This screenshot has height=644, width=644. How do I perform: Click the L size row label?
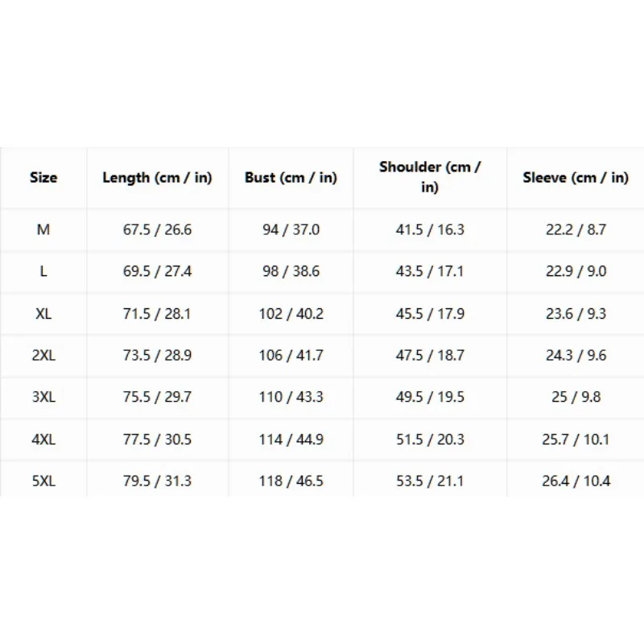pos(43,271)
